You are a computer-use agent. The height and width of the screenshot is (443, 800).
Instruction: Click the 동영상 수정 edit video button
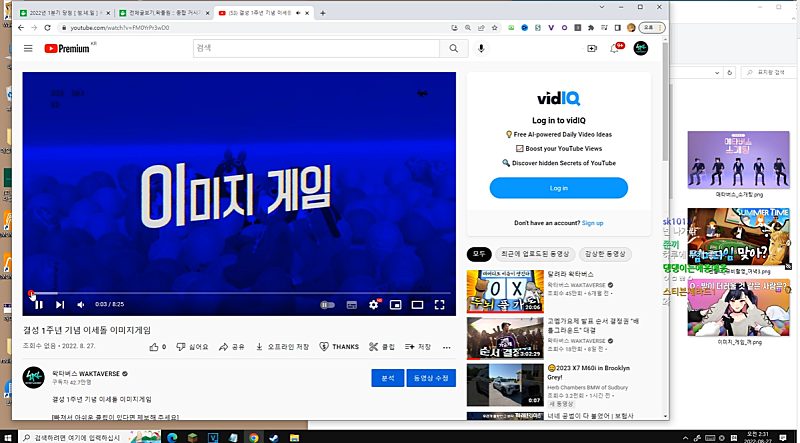pos(431,378)
